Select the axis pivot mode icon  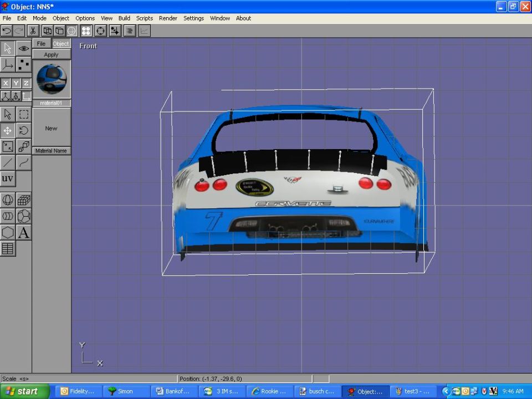coord(7,64)
